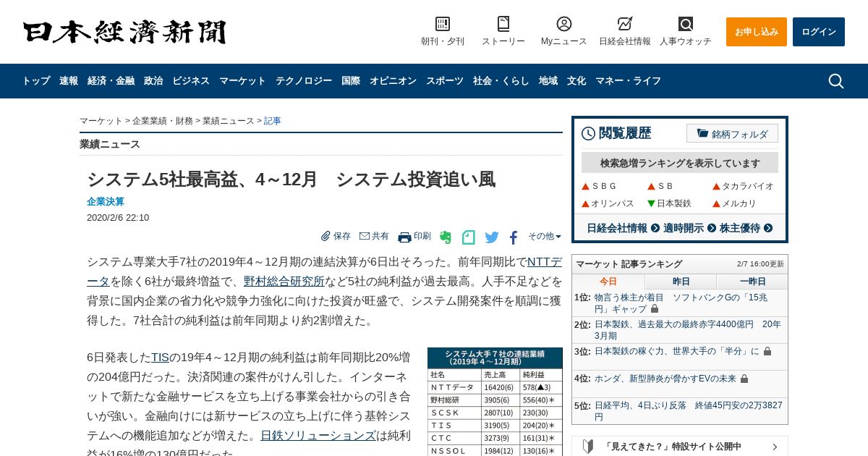868x456 pixels.
Task: Share article on Facebook
Action: pyautogui.click(x=514, y=237)
